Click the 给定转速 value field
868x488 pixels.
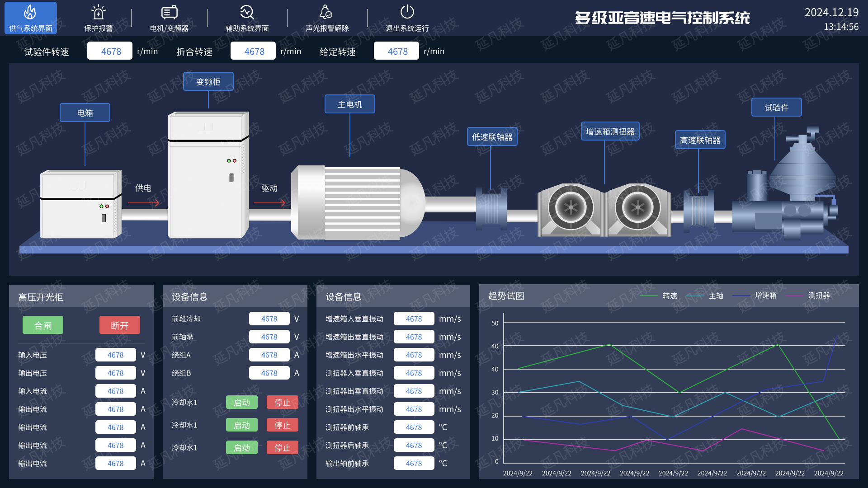click(x=396, y=51)
